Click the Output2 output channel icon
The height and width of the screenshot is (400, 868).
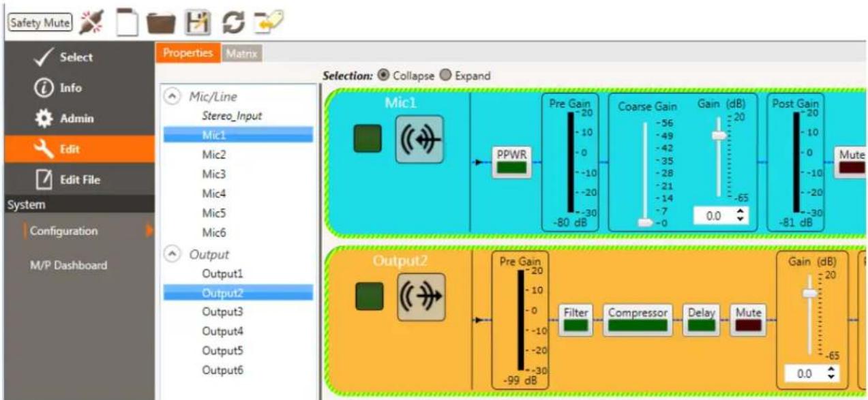coord(421,298)
